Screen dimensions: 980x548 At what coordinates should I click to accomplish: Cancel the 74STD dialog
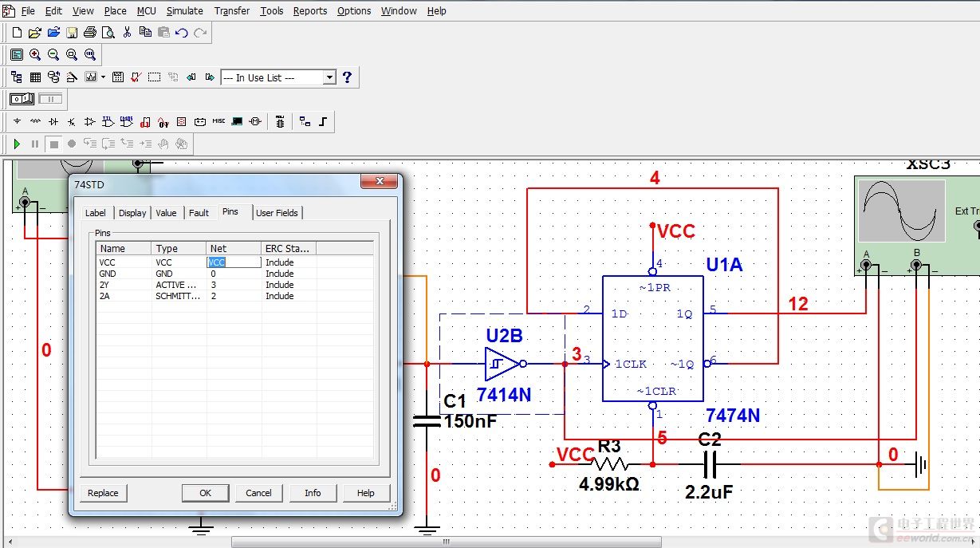[x=258, y=493]
